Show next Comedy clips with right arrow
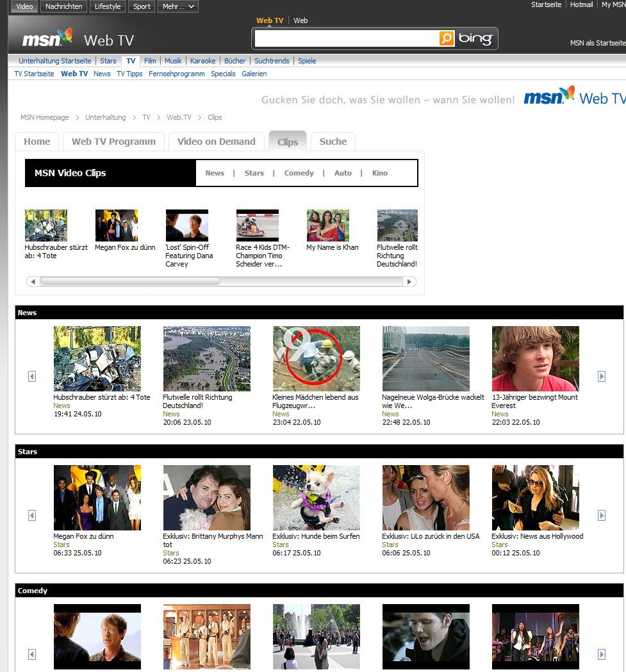Viewport: 626px width, 672px height. tap(602, 655)
